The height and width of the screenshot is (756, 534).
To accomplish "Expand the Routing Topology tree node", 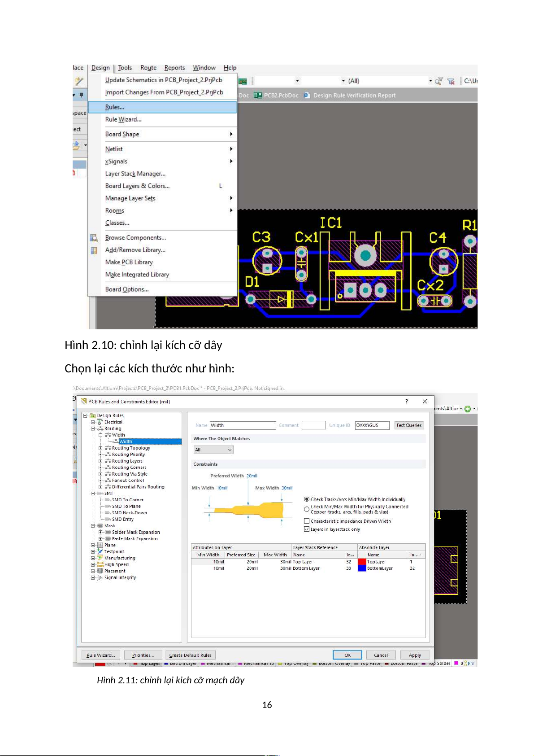I will click(100, 448).
